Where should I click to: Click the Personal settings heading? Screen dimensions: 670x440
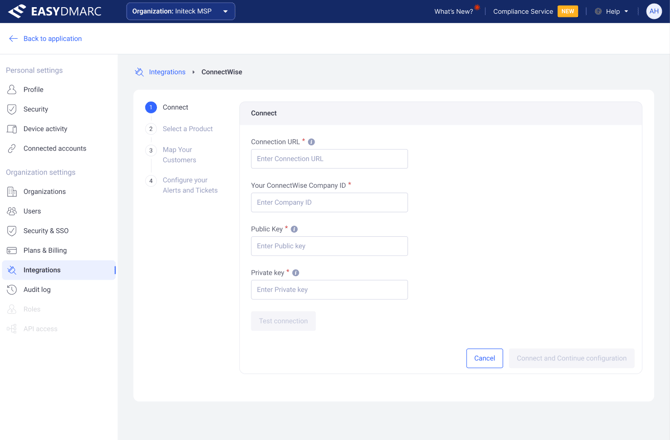pos(34,70)
